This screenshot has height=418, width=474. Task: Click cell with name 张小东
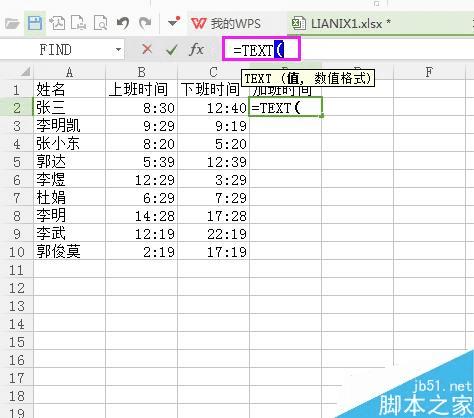[x=69, y=143]
